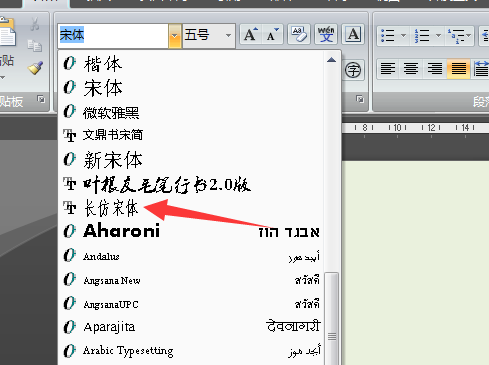Screen dimensions: 489x365
Task: Choose the Aparajita font
Action: 192,327
